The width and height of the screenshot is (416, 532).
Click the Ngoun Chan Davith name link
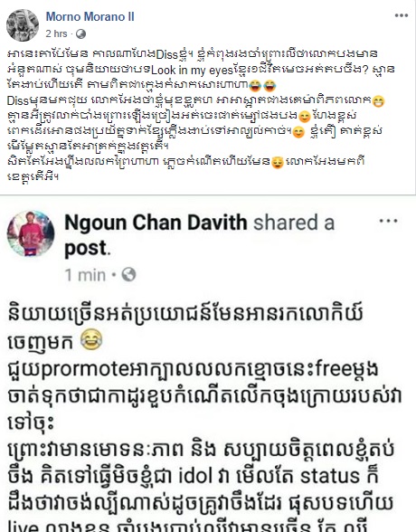coord(156,223)
